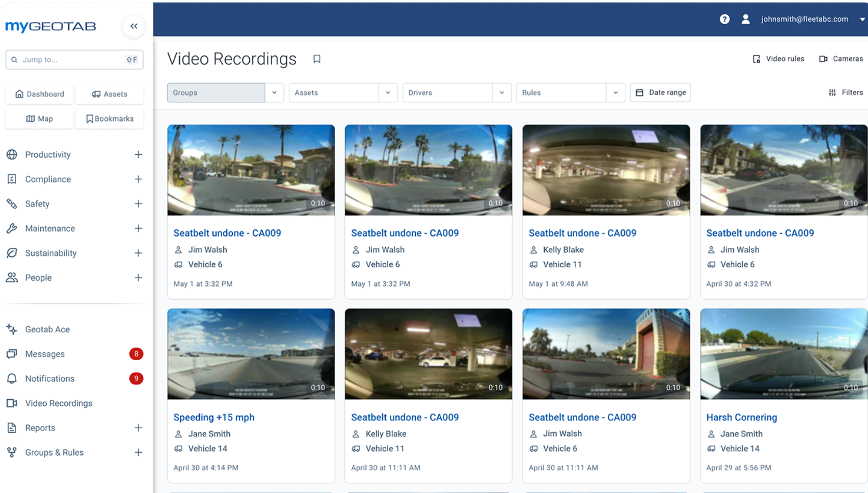This screenshot has height=493, width=868.
Task: Click the Date range button
Action: point(660,92)
